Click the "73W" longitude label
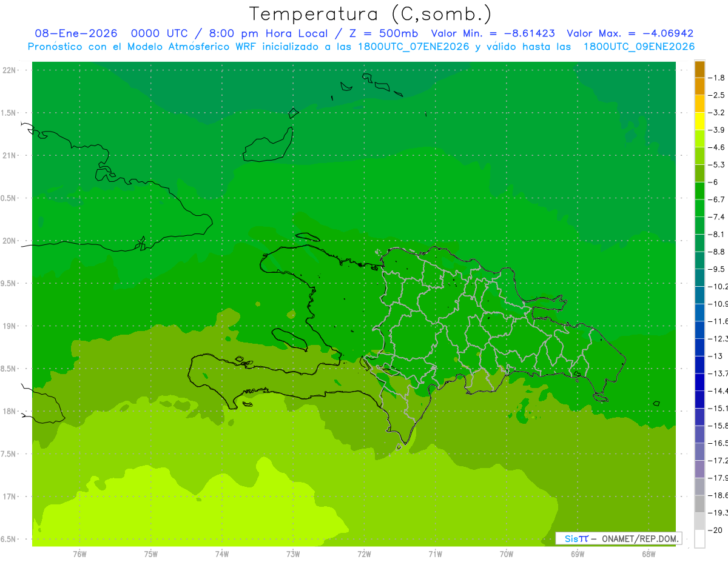Screen dimensions: 728x562 (293, 554)
